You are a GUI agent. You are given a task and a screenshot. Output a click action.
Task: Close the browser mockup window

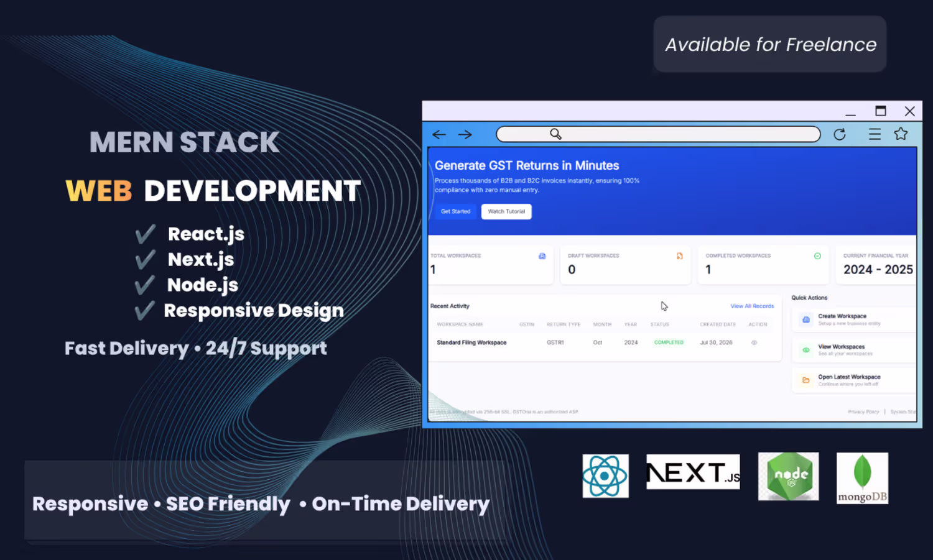910,111
